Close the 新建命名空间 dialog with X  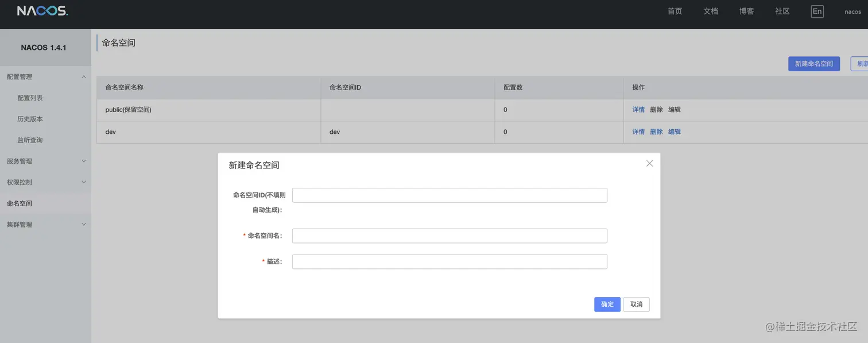[x=649, y=163]
